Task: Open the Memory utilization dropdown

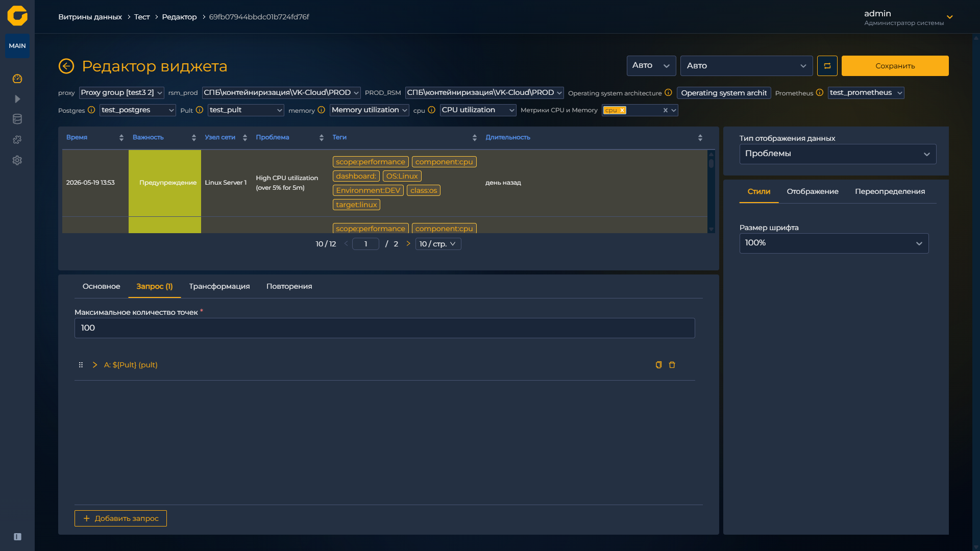Action: coord(370,110)
